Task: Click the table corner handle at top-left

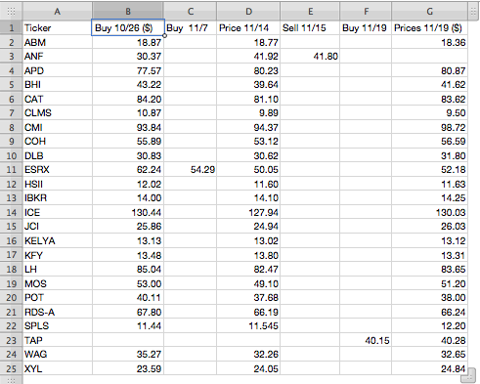Action: 11,12
